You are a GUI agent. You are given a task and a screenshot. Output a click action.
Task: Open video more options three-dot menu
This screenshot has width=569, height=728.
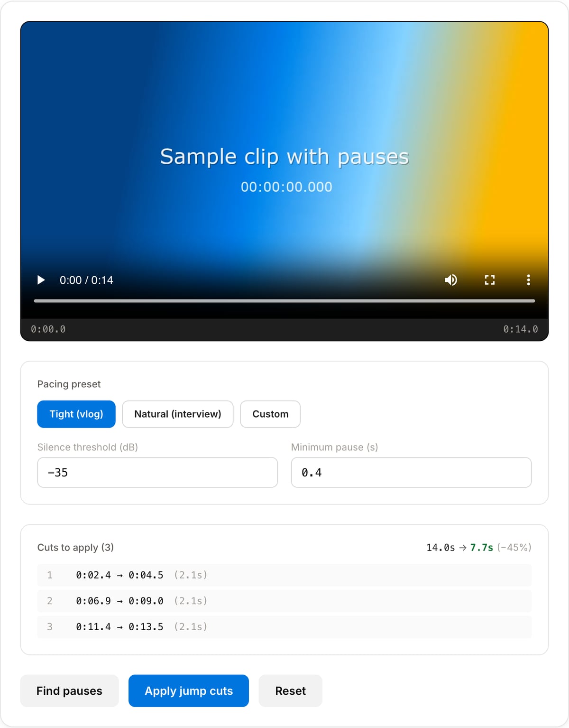(x=528, y=280)
